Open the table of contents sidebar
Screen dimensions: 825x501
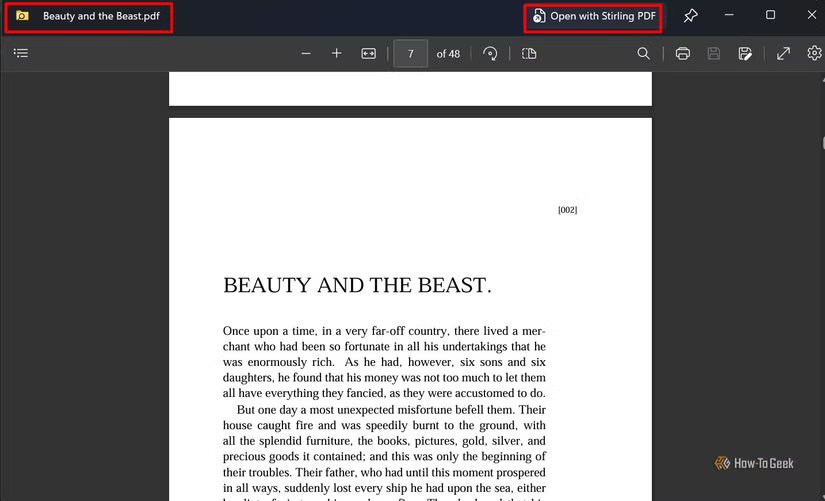click(x=21, y=53)
